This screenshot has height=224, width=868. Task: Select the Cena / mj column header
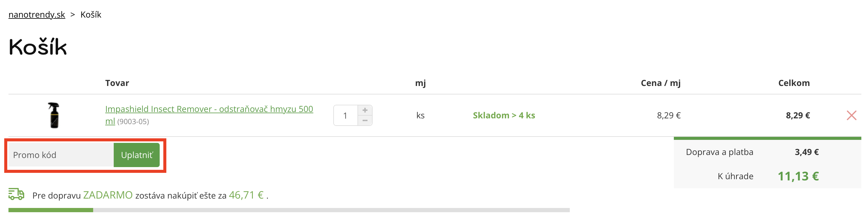pyautogui.click(x=661, y=83)
